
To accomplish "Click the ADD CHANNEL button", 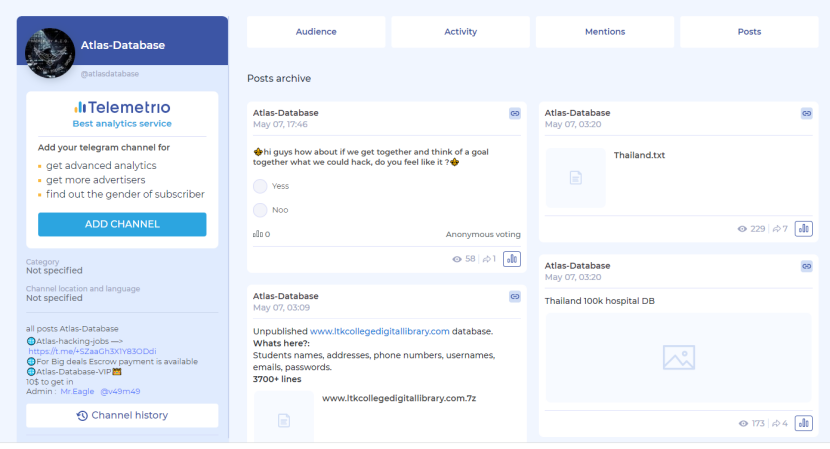I will pos(122,224).
